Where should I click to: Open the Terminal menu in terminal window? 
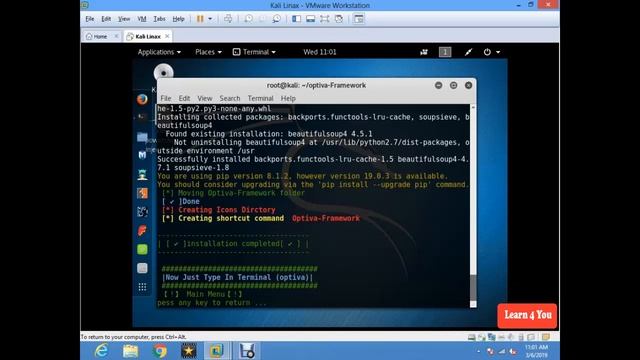[x=260, y=98]
